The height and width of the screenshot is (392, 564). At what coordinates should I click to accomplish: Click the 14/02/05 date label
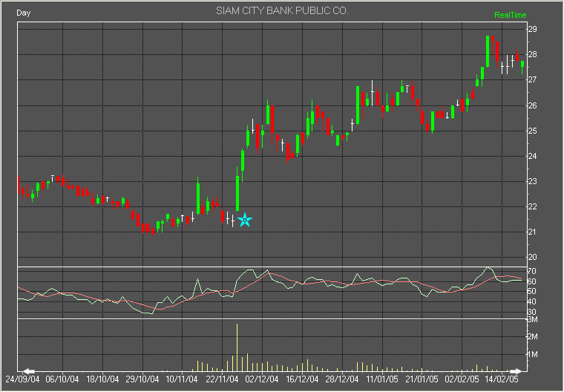click(502, 379)
